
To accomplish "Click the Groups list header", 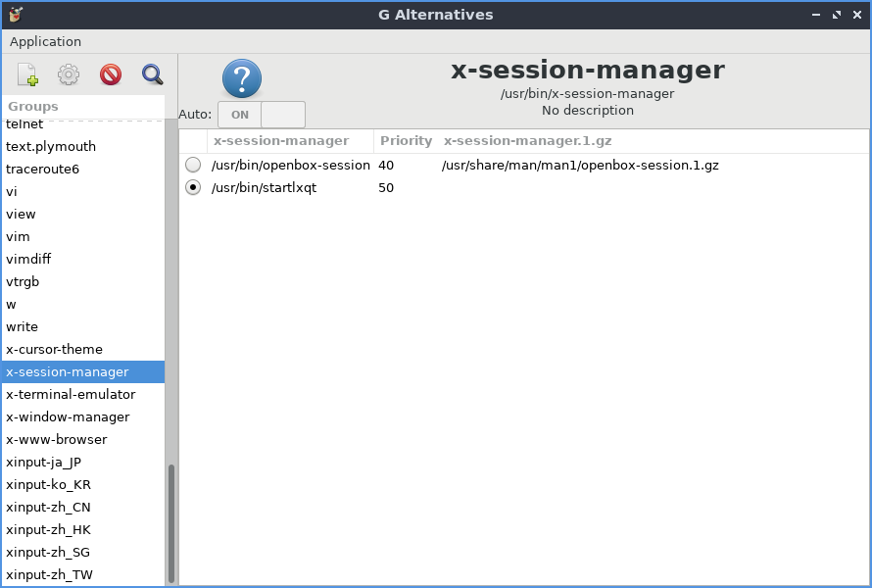I will point(33,106).
